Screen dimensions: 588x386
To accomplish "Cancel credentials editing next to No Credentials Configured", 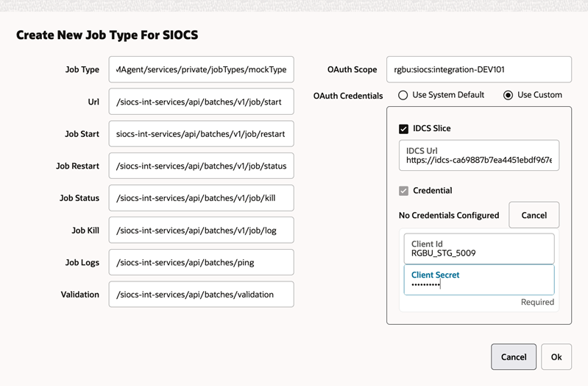I will pyautogui.click(x=534, y=215).
